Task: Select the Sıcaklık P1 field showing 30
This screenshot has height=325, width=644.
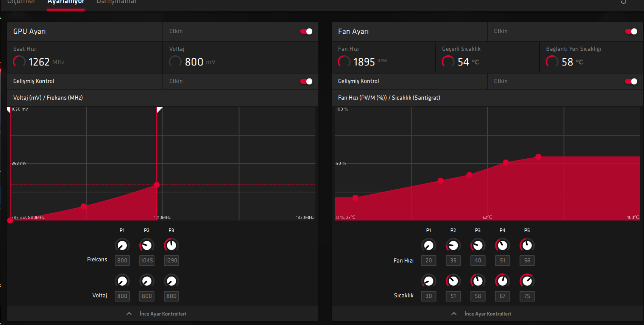Action: coord(429,296)
